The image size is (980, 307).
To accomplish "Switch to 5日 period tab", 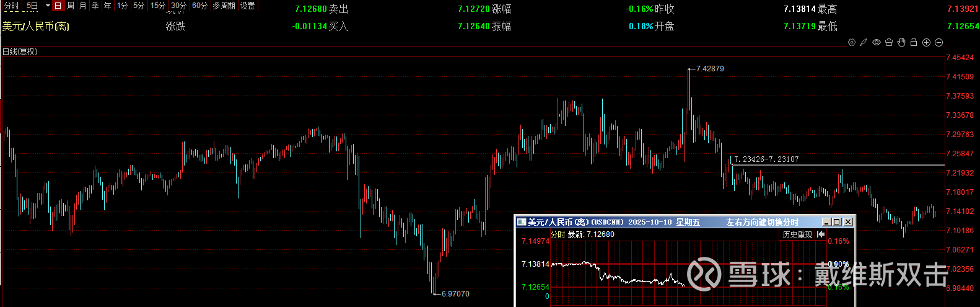I will point(32,6).
